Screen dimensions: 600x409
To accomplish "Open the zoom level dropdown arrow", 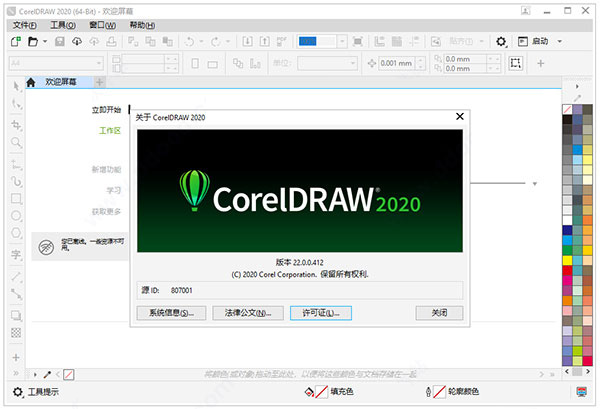I will pos(342,41).
